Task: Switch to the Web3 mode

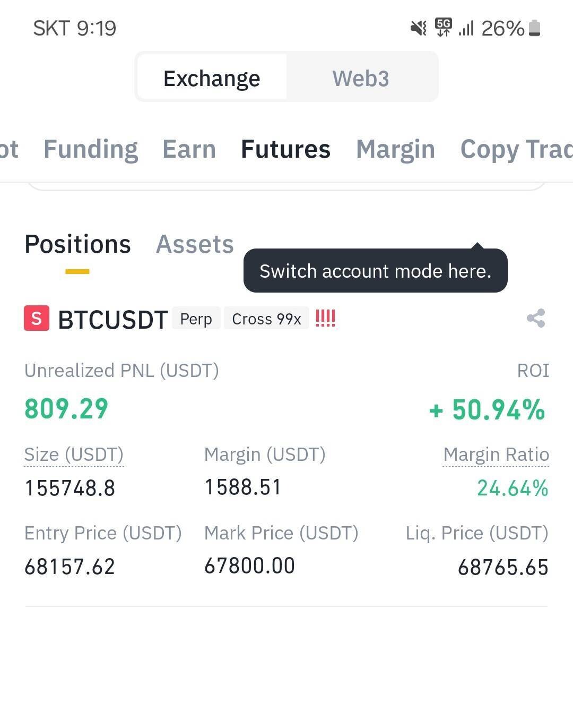Action: point(361,78)
